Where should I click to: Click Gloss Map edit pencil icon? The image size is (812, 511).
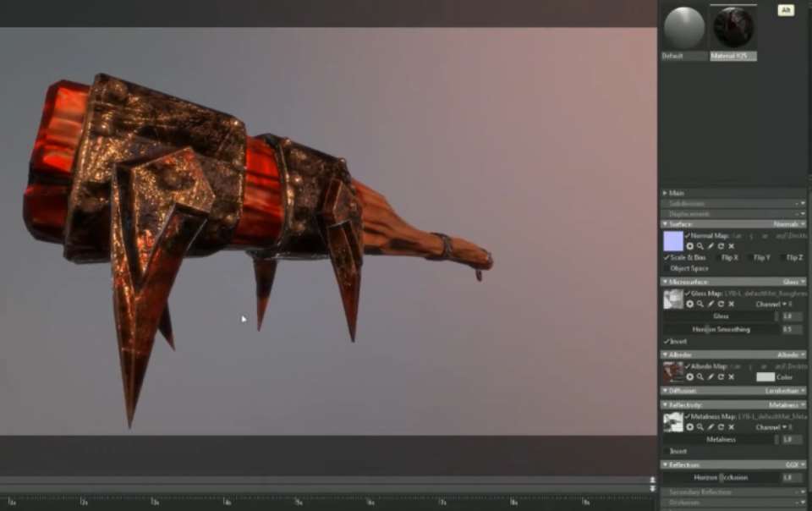(710, 305)
